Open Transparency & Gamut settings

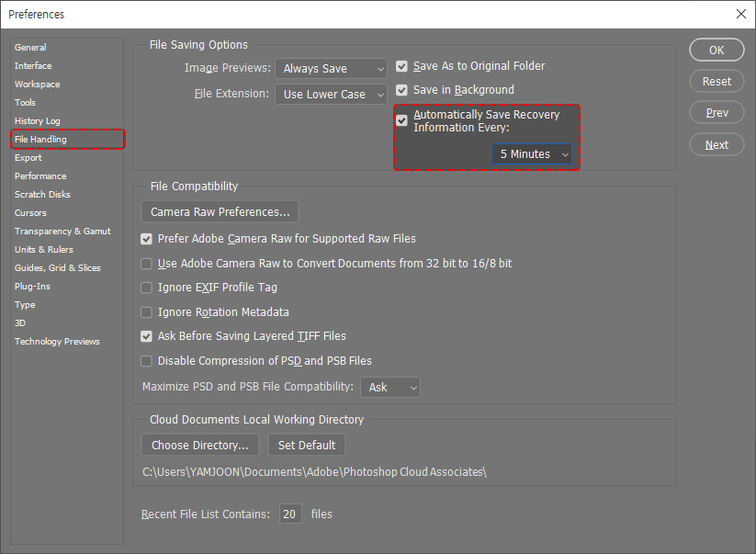[62, 231]
